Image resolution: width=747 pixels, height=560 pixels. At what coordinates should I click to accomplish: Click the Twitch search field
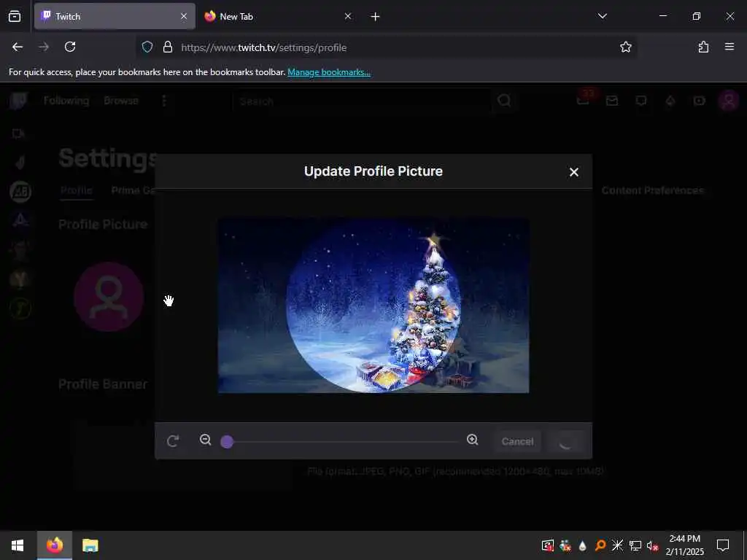[362, 101]
